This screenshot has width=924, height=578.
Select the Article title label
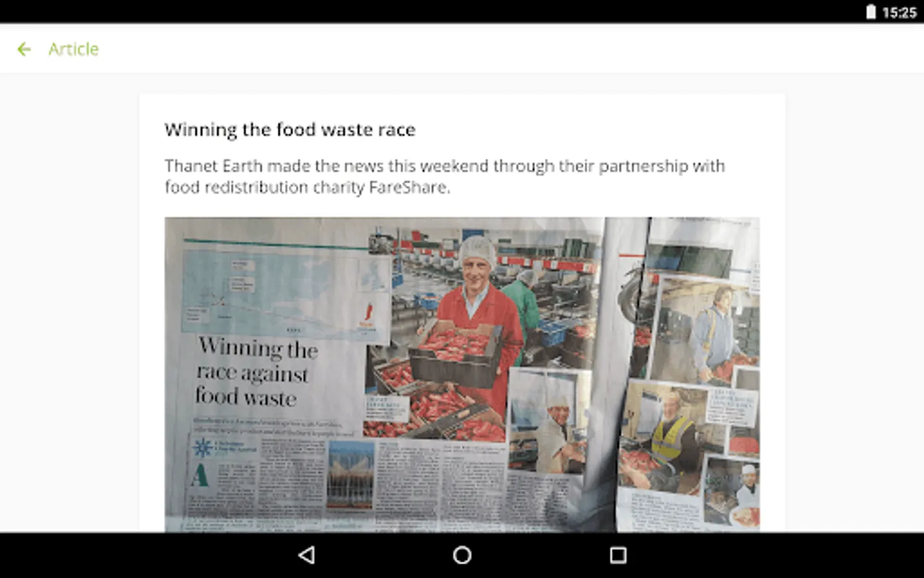click(73, 49)
